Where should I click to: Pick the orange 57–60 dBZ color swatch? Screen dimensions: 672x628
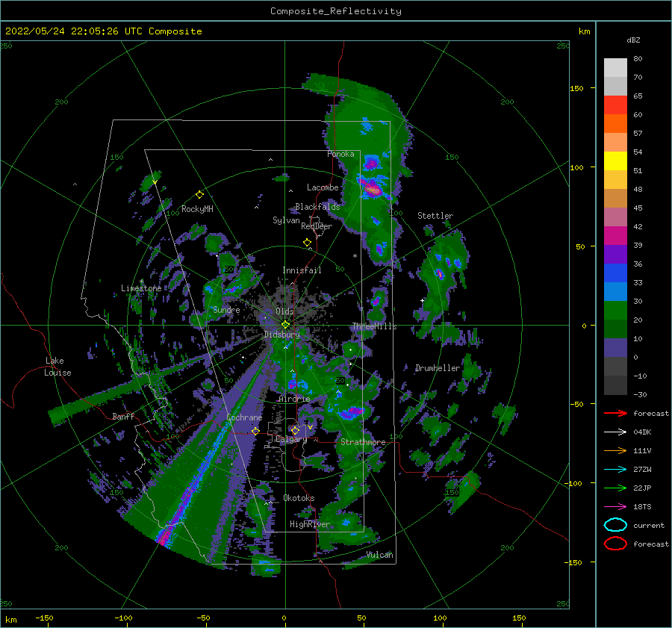pyautogui.click(x=615, y=123)
